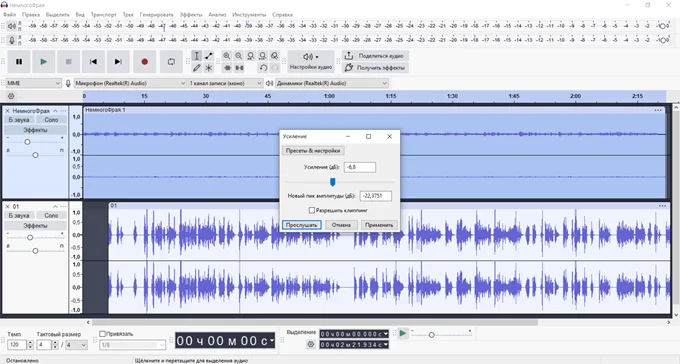
Task: Select the Multi-tool asterisk icon
Action: tap(209, 68)
